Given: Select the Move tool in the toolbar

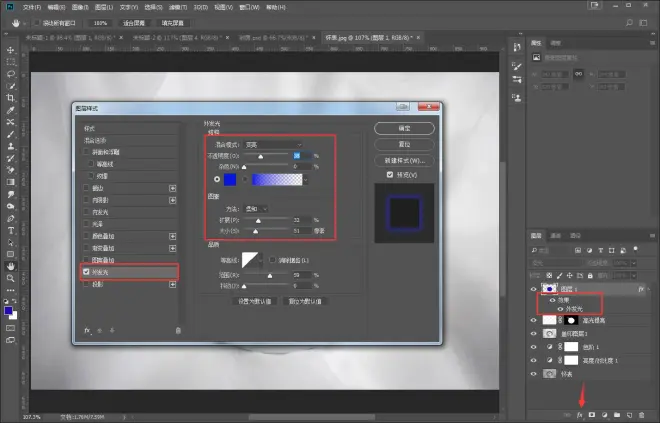Looking at the screenshot, I should point(11,50).
